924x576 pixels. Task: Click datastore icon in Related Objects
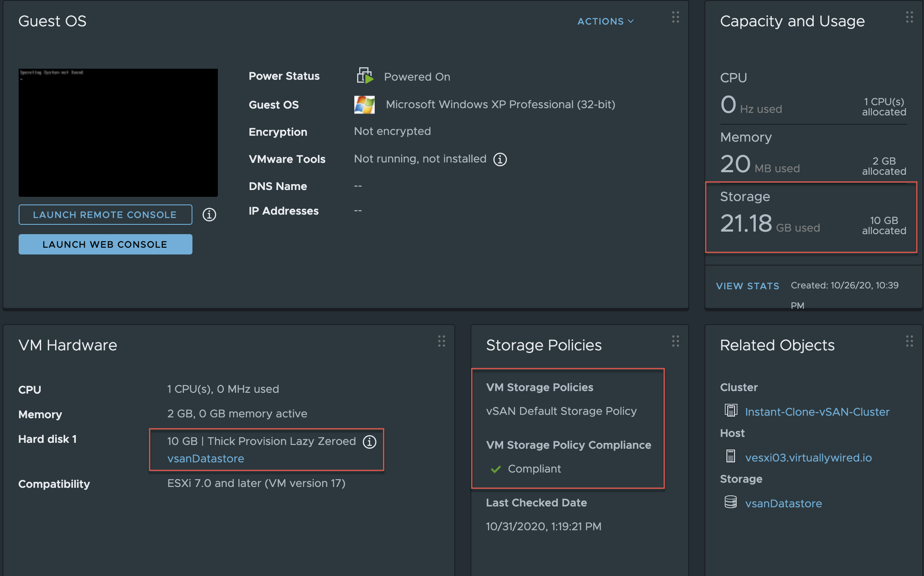pos(731,502)
